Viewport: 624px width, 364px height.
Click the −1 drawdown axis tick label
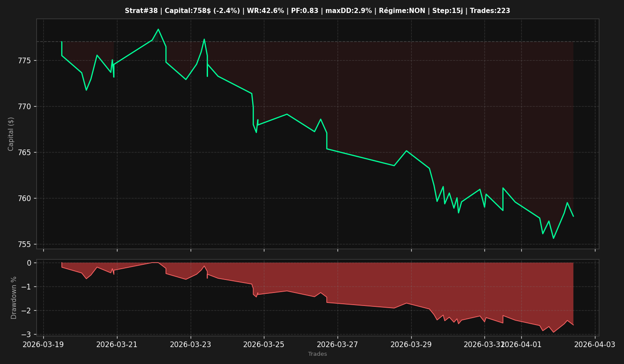26,287
